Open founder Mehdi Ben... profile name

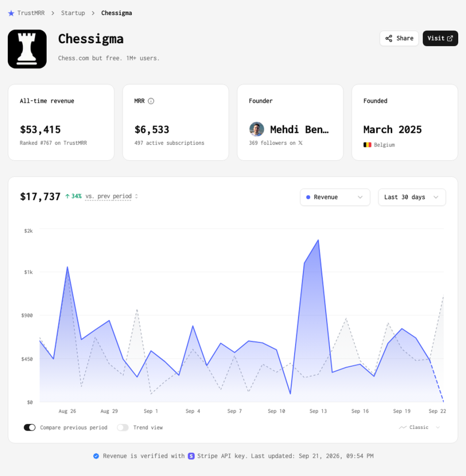[x=299, y=129]
